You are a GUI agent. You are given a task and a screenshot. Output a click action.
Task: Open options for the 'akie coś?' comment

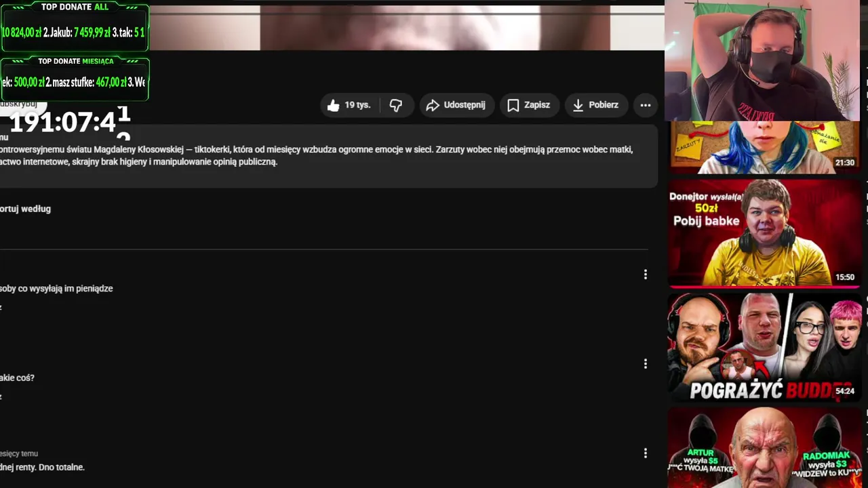click(x=646, y=364)
